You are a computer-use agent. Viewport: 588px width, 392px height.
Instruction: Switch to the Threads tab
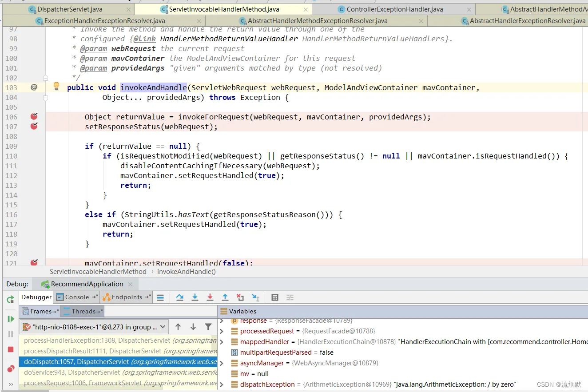(x=83, y=311)
